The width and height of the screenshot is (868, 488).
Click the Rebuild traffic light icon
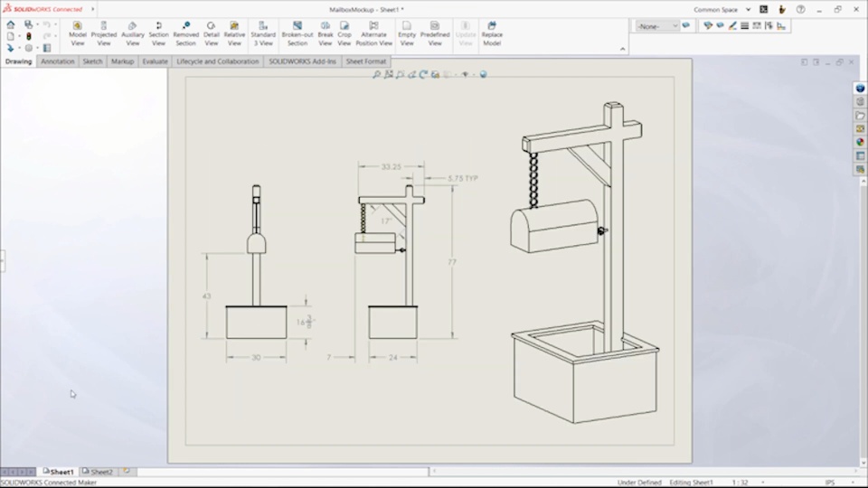coord(29,36)
